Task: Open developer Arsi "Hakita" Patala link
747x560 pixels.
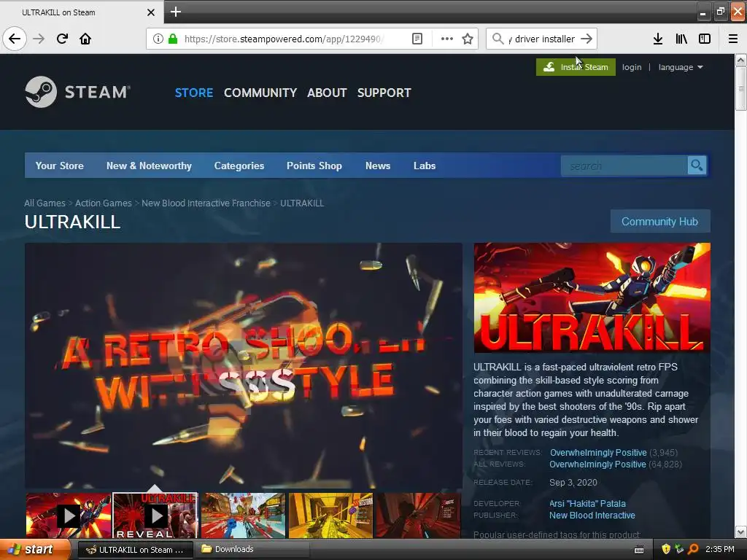Action: tap(587, 504)
